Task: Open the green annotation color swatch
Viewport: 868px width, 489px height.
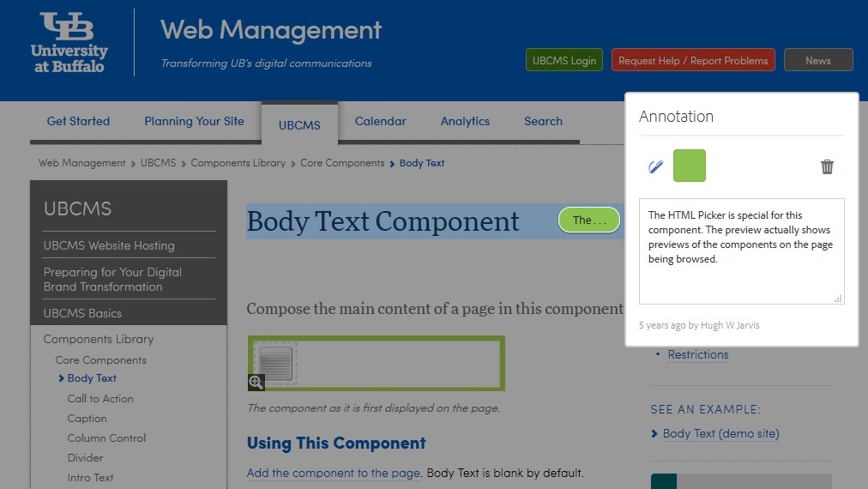Action: point(689,166)
